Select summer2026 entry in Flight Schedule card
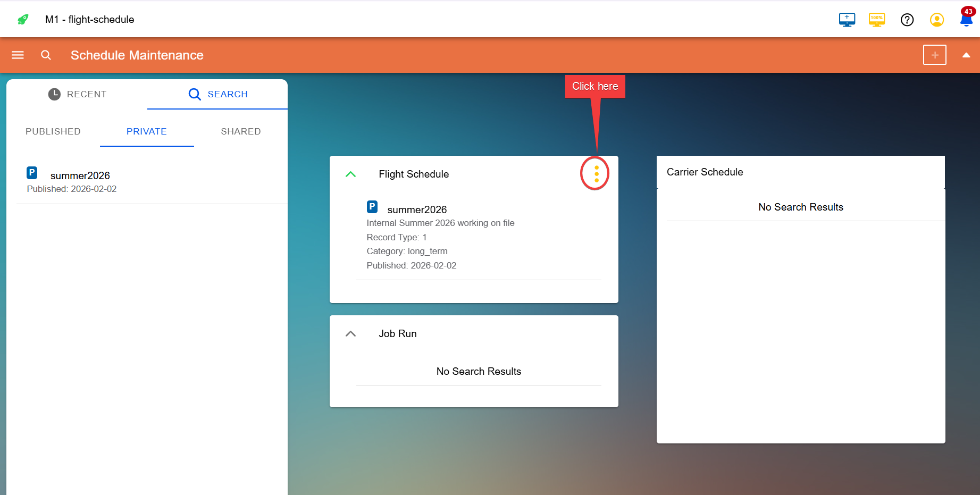This screenshot has height=495, width=980. point(479,237)
